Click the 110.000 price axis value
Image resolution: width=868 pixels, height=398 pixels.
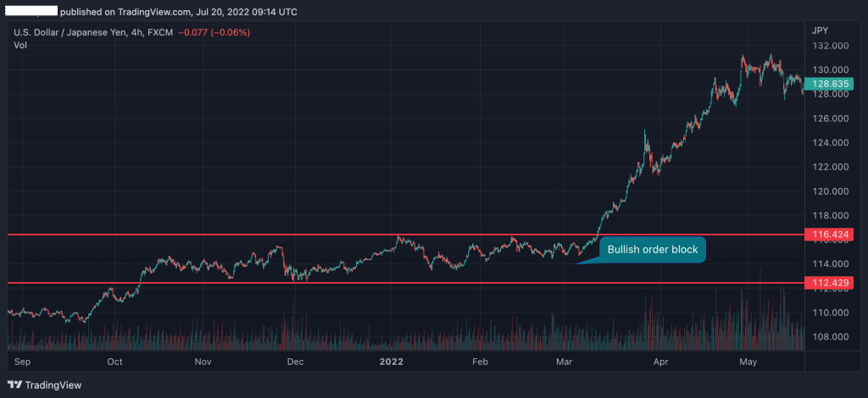(x=831, y=312)
